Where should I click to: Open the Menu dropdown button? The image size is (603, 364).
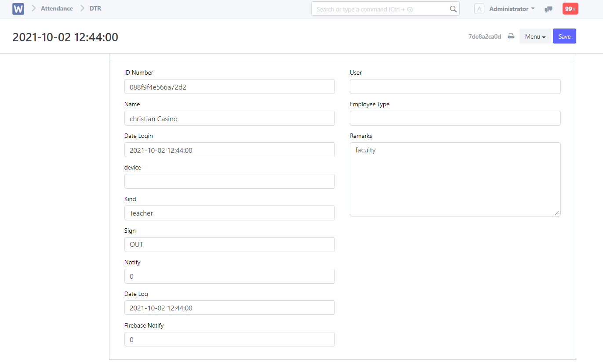(535, 36)
